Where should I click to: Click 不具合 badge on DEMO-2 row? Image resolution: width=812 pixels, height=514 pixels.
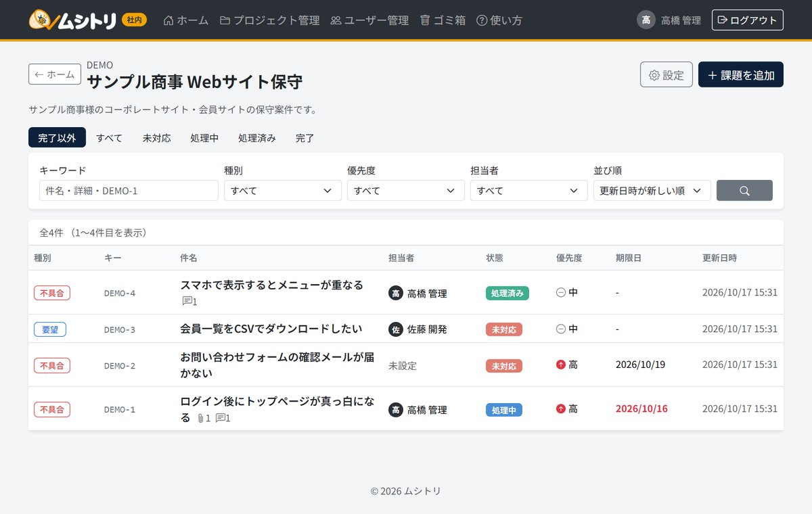pyautogui.click(x=52, y=366)
